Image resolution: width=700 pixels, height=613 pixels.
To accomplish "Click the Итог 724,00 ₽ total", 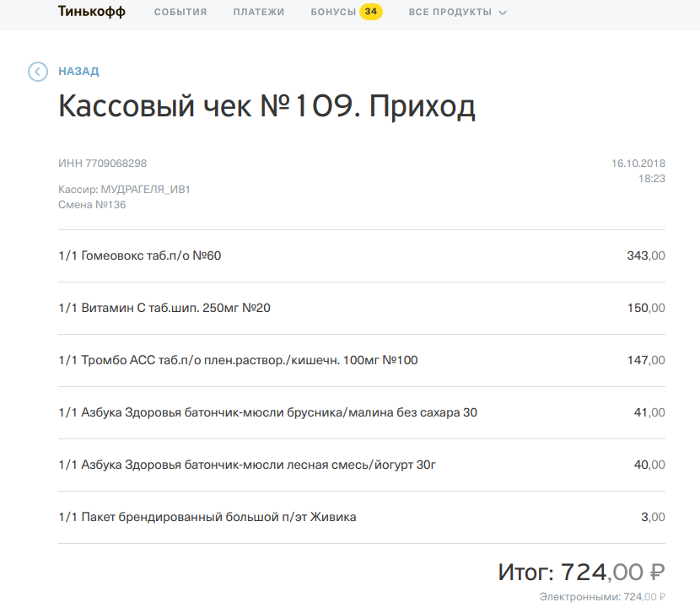I will pos(581,573).
